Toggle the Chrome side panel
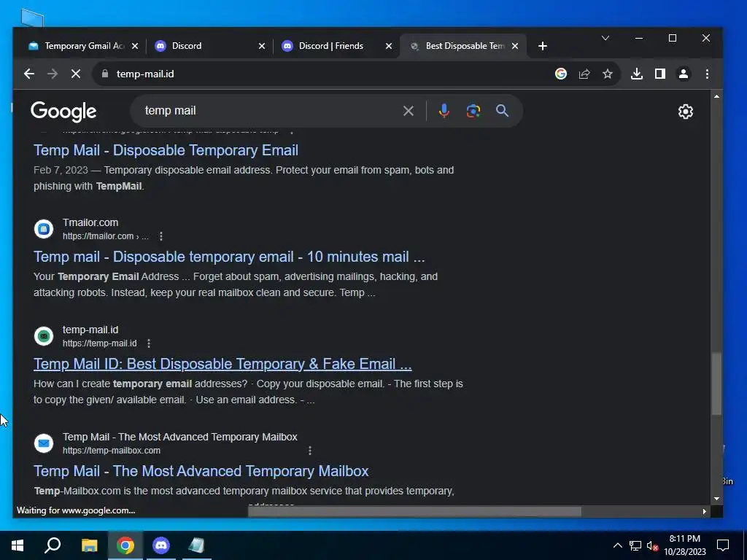The width and height of the screenshot is (747, 560). [x=659, y=74]
